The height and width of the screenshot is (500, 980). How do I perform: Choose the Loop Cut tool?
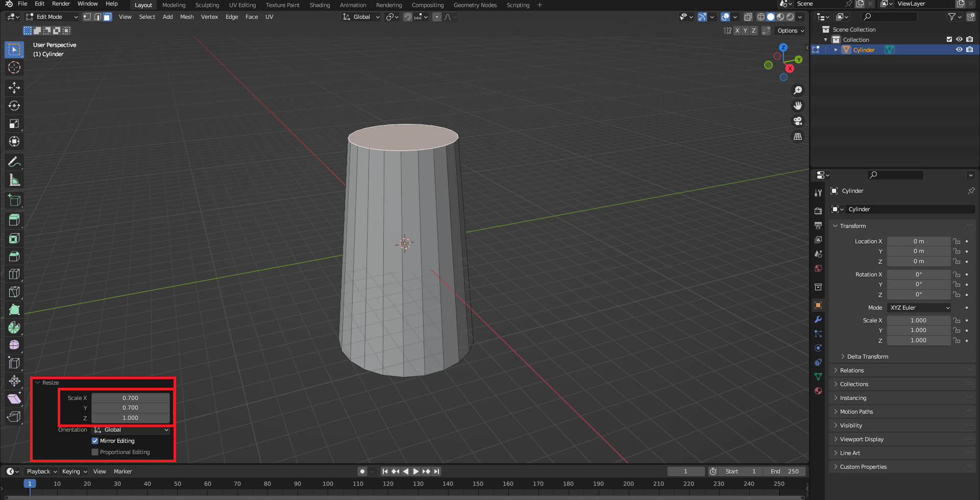(14, 274)
